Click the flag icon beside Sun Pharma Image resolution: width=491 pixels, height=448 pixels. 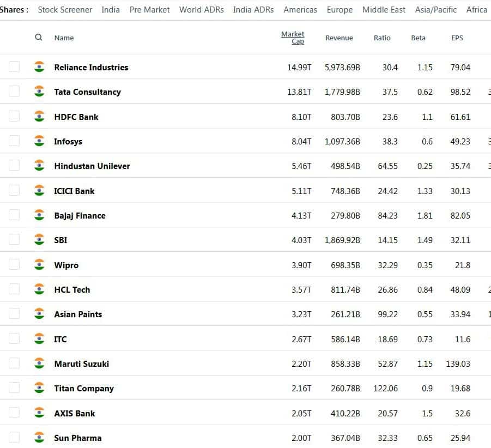click(39, 438)
